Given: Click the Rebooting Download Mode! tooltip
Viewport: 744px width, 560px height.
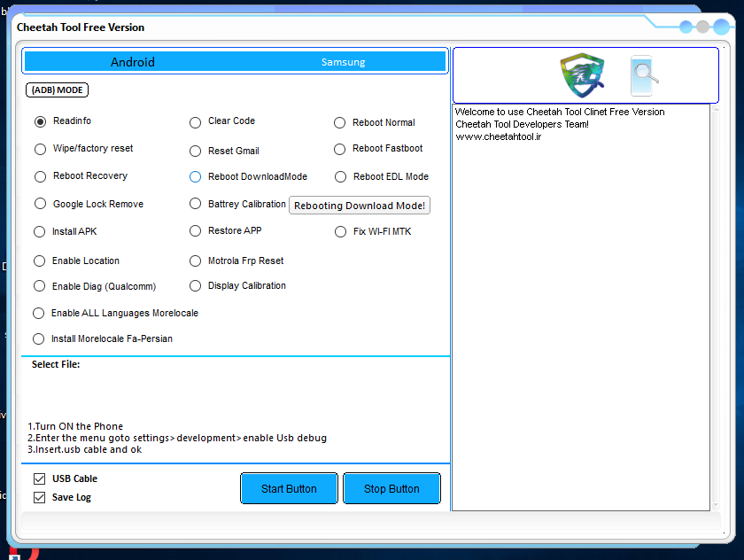Looking at the screenshot, I should click(x=360, y=206).
